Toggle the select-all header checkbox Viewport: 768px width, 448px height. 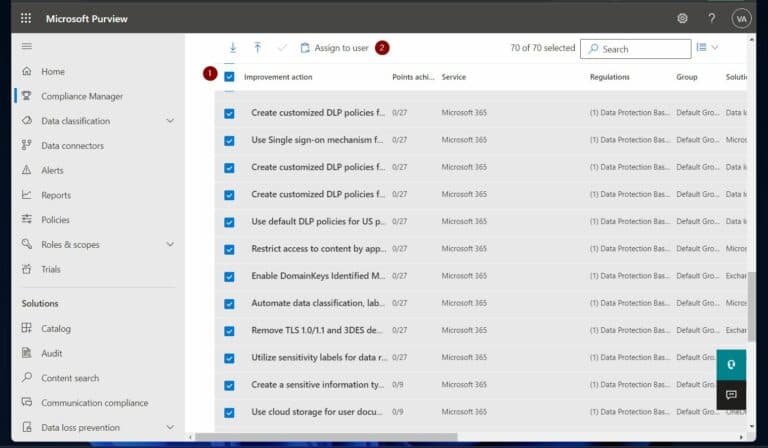coord(229,77)
